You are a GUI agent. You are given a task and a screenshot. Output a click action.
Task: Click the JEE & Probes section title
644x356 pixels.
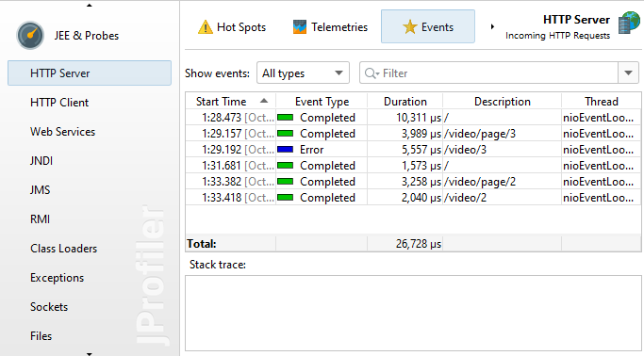87,36
